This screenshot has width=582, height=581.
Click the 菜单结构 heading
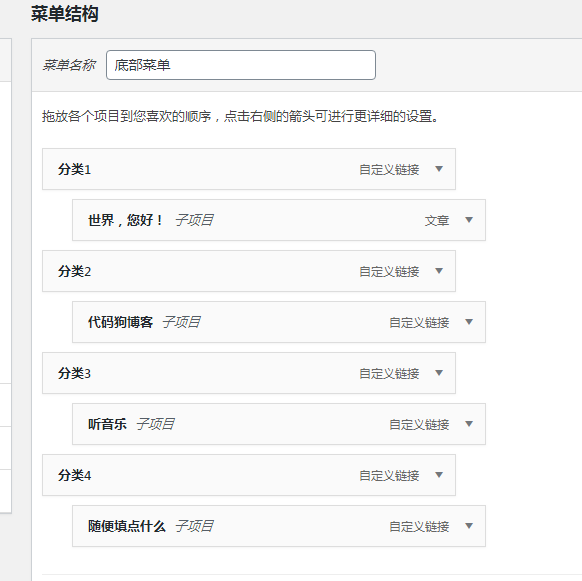point(65,14)
